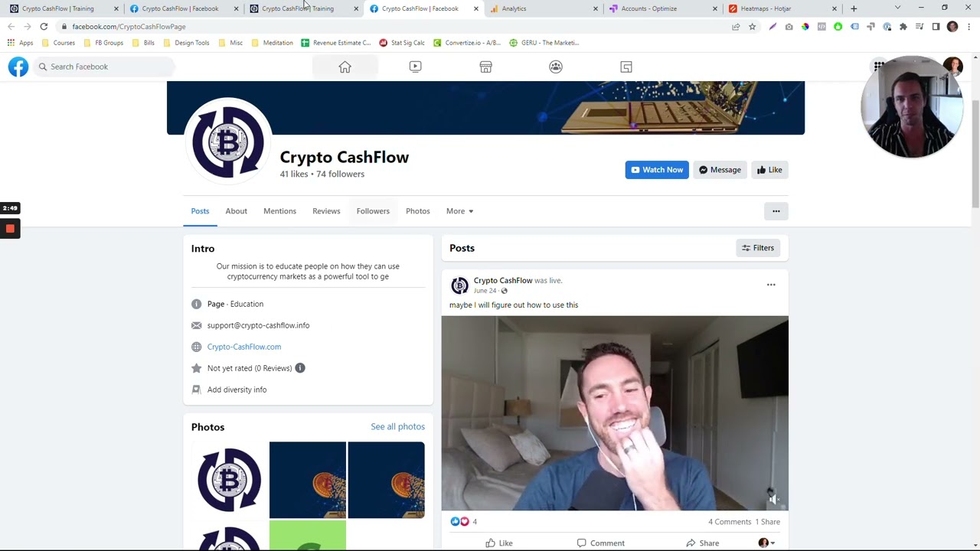The image size is (980, 551).
Task: Open Chrome three-dot menu
Action: point(969,27)
